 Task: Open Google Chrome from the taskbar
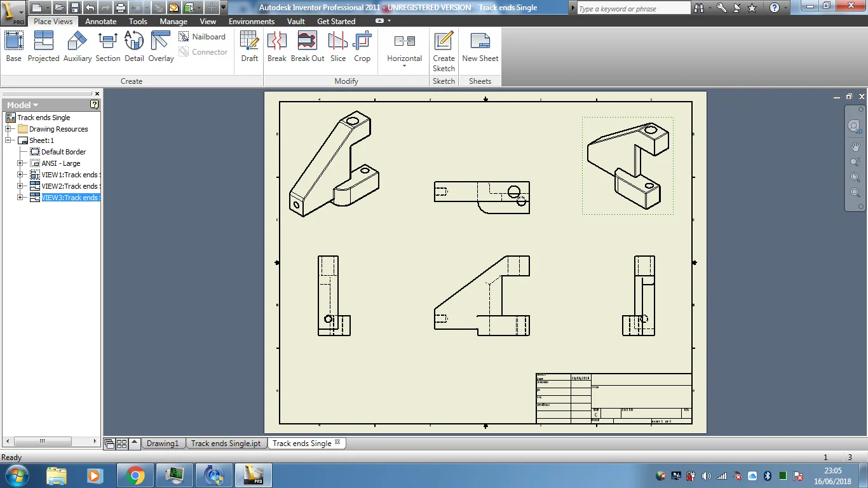pyautogui.click(x=135, y=475)
